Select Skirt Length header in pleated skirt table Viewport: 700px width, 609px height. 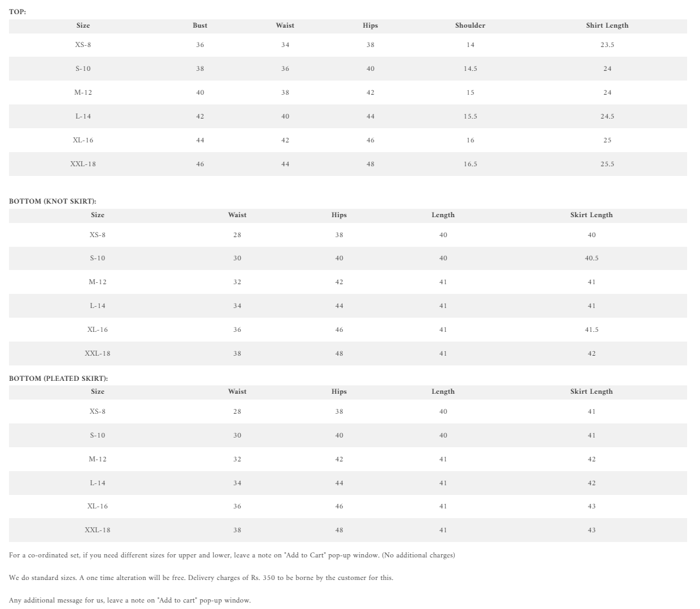tap(591, 392)
